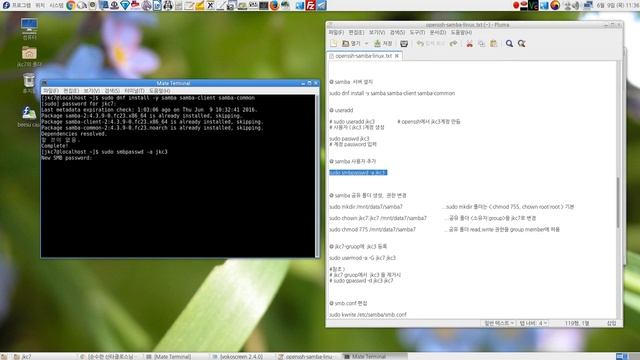Viewport: 640px width, 360px height.
Task: Click the 'sudo usermod -a -G jkc7 jkc3' line
Action: click(362, 258)
